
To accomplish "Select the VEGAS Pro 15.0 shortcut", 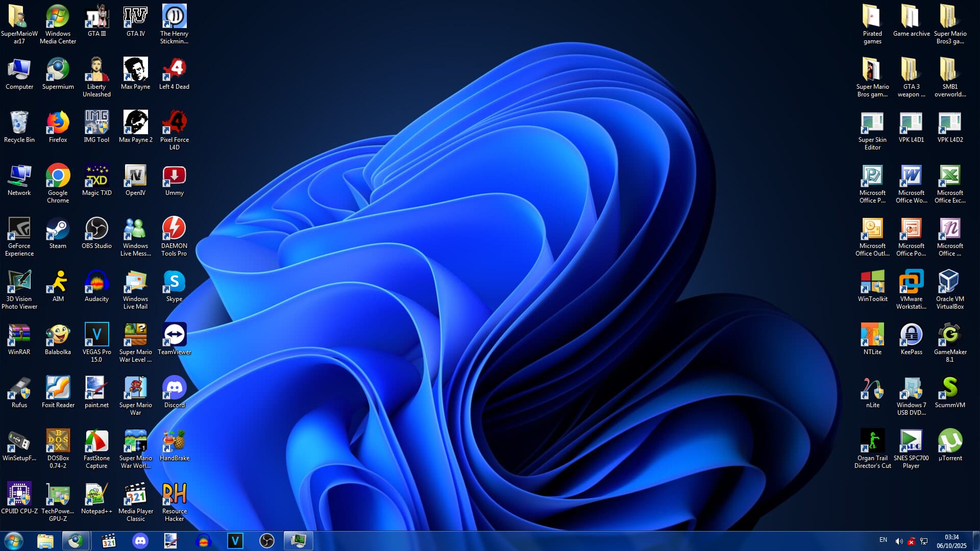I will click(x=96, y=343).
